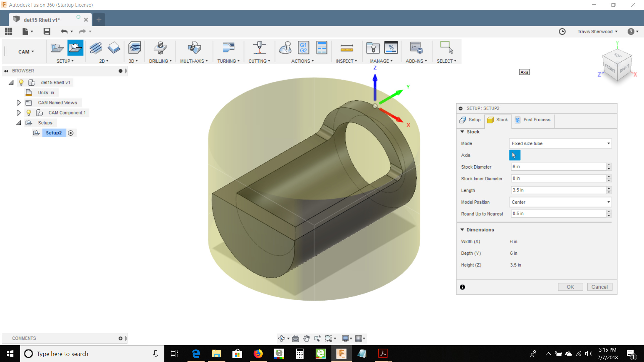Open the Tool Library icon under Manage
This screenshot has width=644, height=362.
point(373,48)
